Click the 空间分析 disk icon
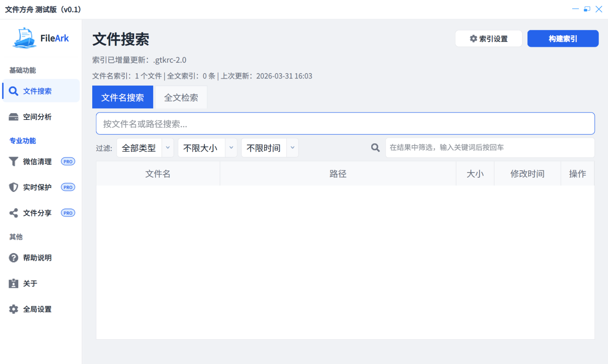The height and width of the screenshot is (364, 608). point(13,117)
